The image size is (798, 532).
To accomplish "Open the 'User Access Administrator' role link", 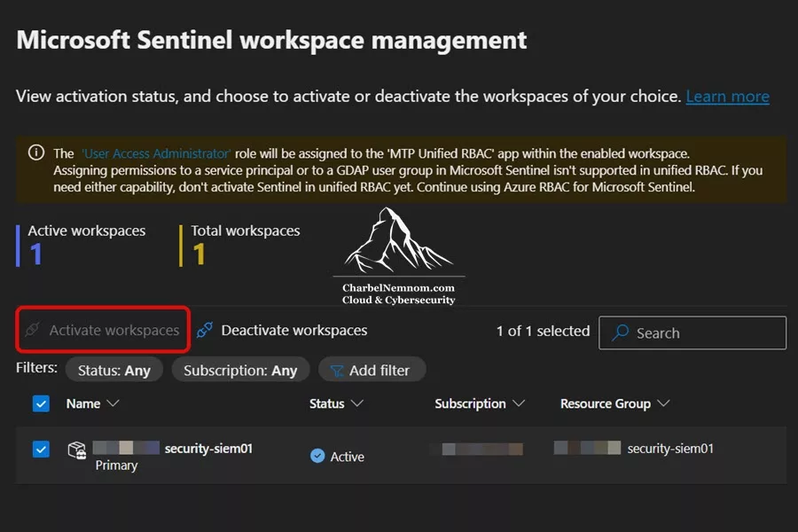I will point(156,153).
